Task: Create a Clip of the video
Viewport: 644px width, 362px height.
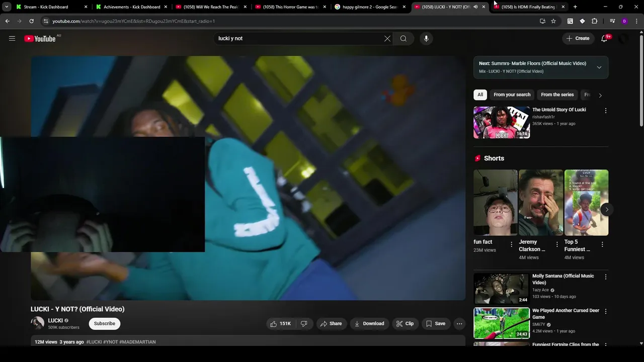Action: click(405, 324)
